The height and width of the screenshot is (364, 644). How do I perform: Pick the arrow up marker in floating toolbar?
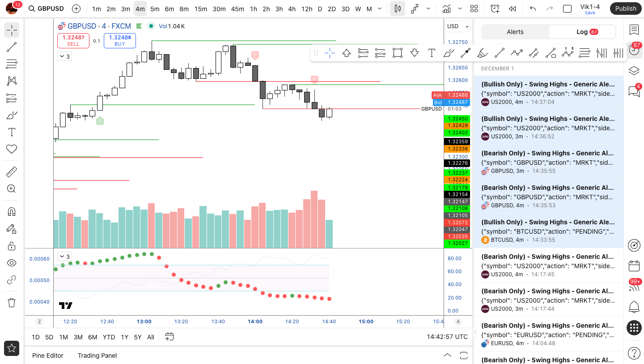tap(347, 53)
